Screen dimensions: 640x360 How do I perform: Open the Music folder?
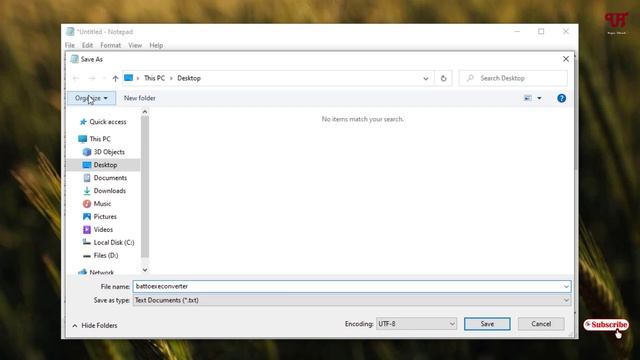click(102, 204)
